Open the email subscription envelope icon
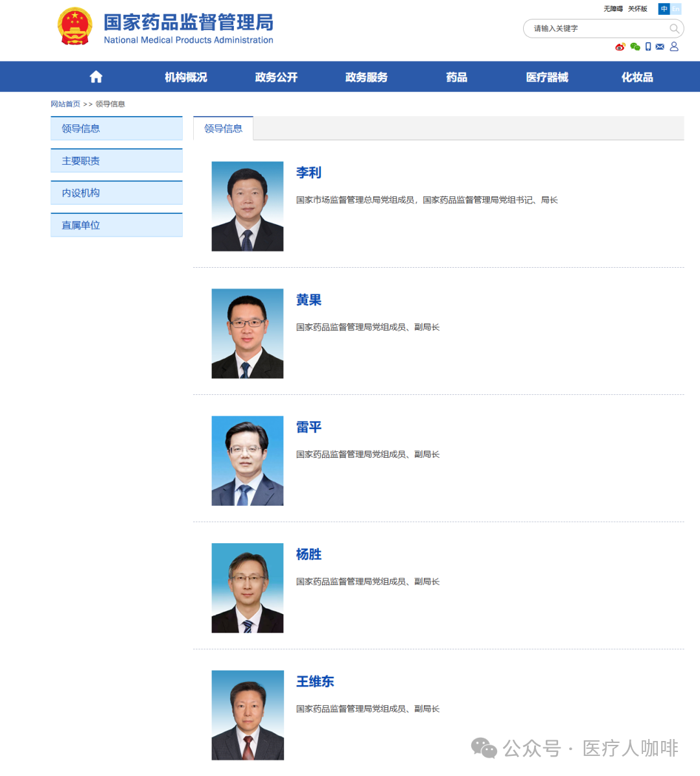The width and height of the screenshot is (700, 776). (x=660, y=47)
